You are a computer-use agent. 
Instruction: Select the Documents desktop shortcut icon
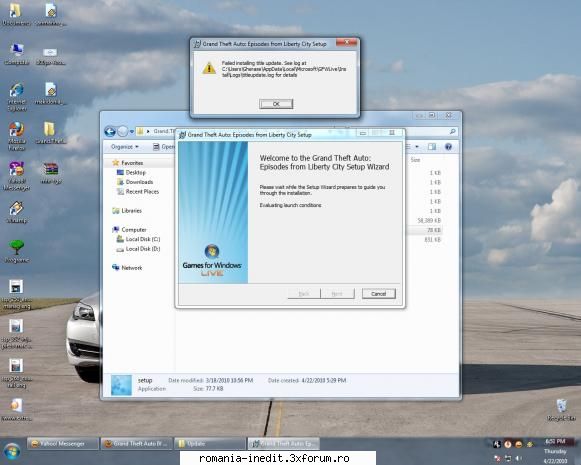16,14
